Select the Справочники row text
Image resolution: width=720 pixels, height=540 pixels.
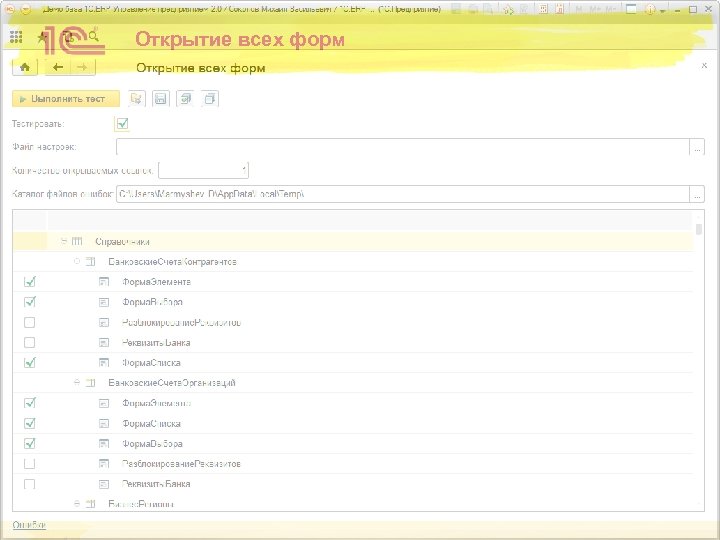pos(122,242)
